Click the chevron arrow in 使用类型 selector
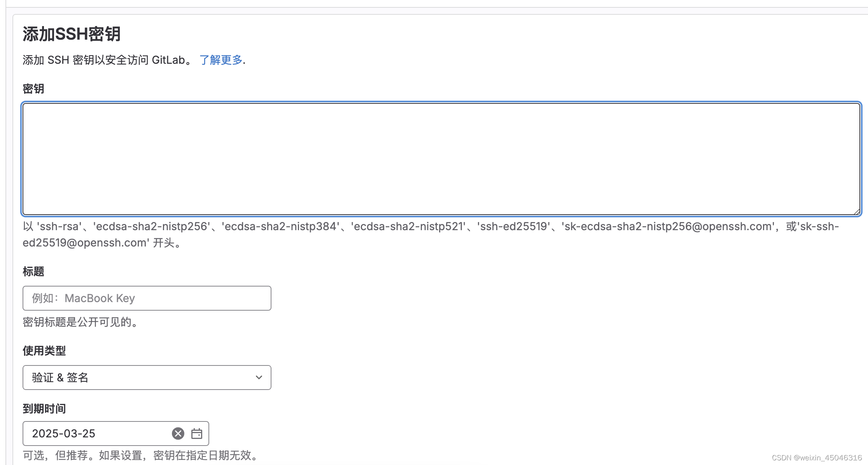This screenshot has height=465, width=868. [x=259, y=377]
